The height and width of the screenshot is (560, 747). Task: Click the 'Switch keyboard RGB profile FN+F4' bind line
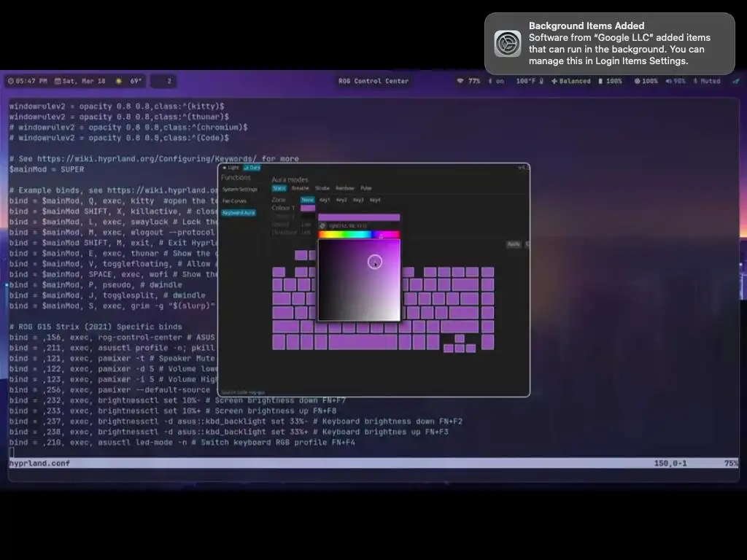[182, 443]
